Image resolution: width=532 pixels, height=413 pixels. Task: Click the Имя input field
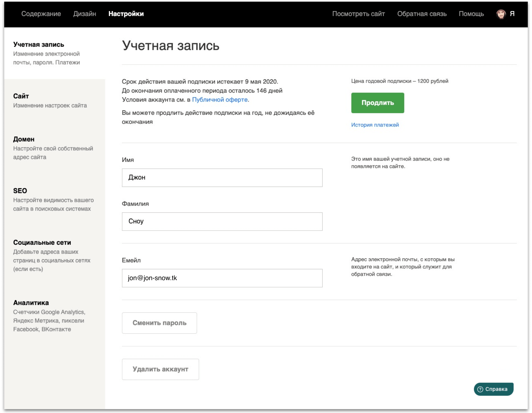[x=222, y=177]
